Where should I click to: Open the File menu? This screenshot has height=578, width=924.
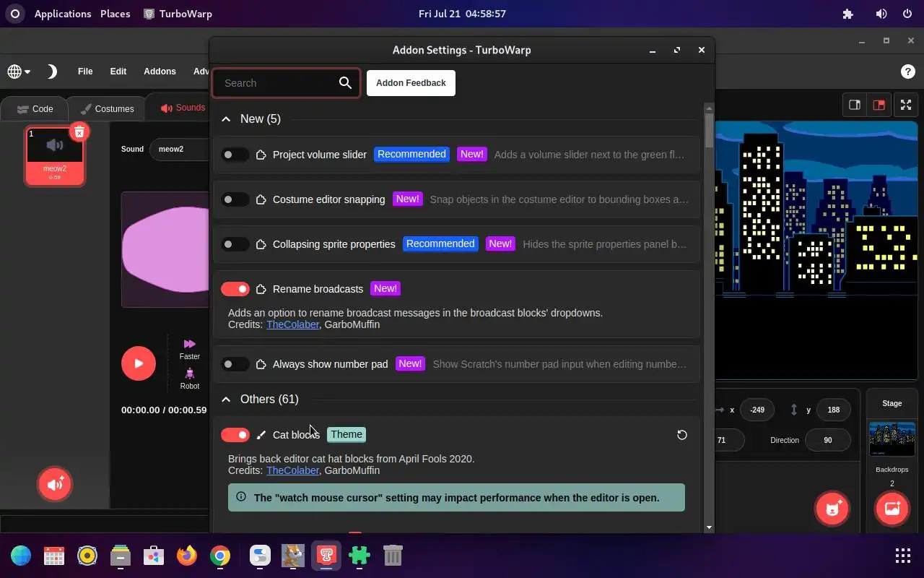point(85,72)
